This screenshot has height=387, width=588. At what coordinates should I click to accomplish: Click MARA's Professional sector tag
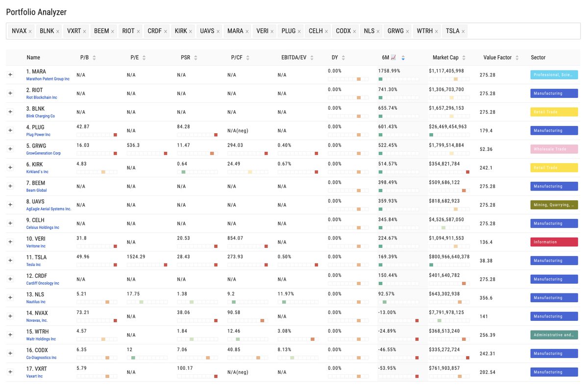[554, 75]
